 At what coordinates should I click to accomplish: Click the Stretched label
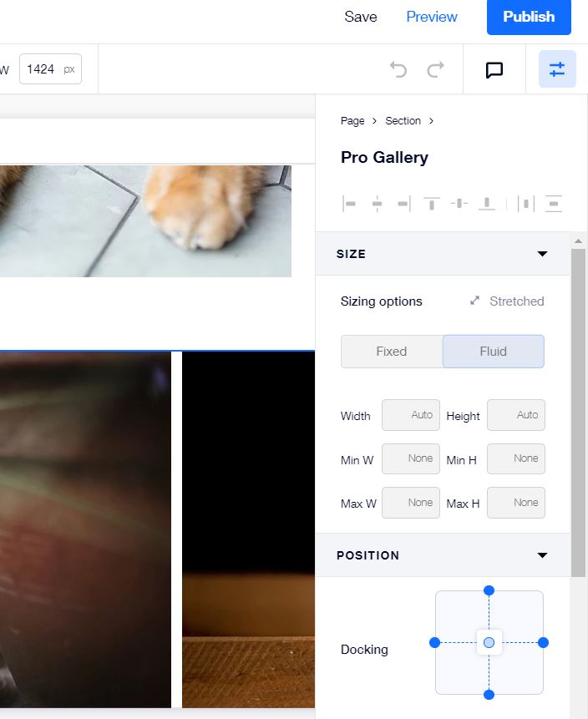[x=516, y=301]
